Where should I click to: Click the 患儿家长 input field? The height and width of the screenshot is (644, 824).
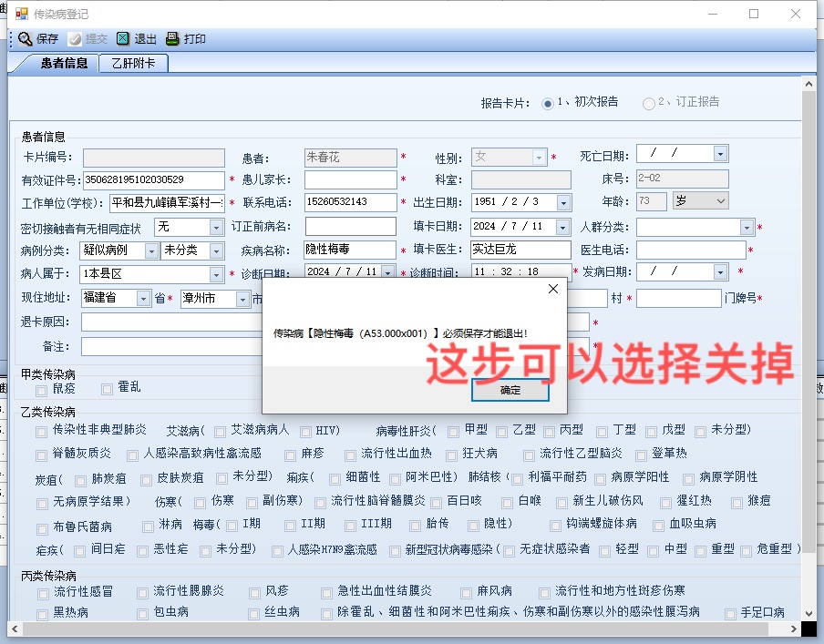351,179
